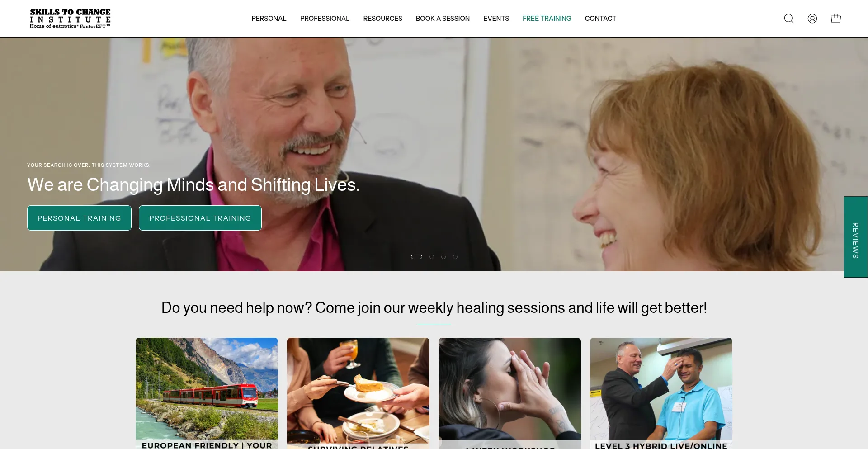The width and height of the screenshot is (868, 449).
Task: Open the Reviews side tab
Action: (x=855, y=237)
